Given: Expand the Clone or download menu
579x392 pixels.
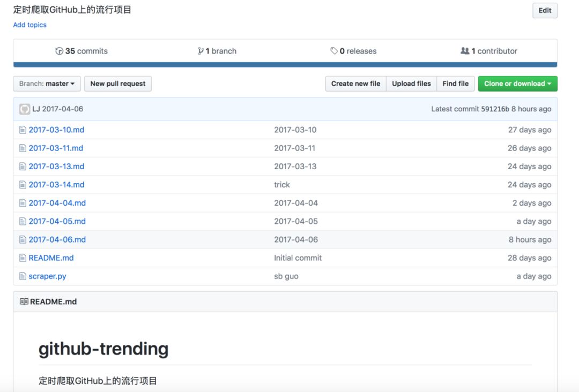Looking at the screenshot, I should point(517,84).
